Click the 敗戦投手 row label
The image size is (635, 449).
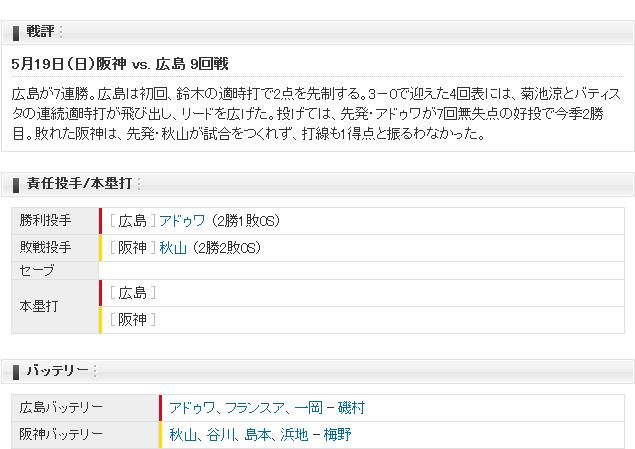point(45,247)
